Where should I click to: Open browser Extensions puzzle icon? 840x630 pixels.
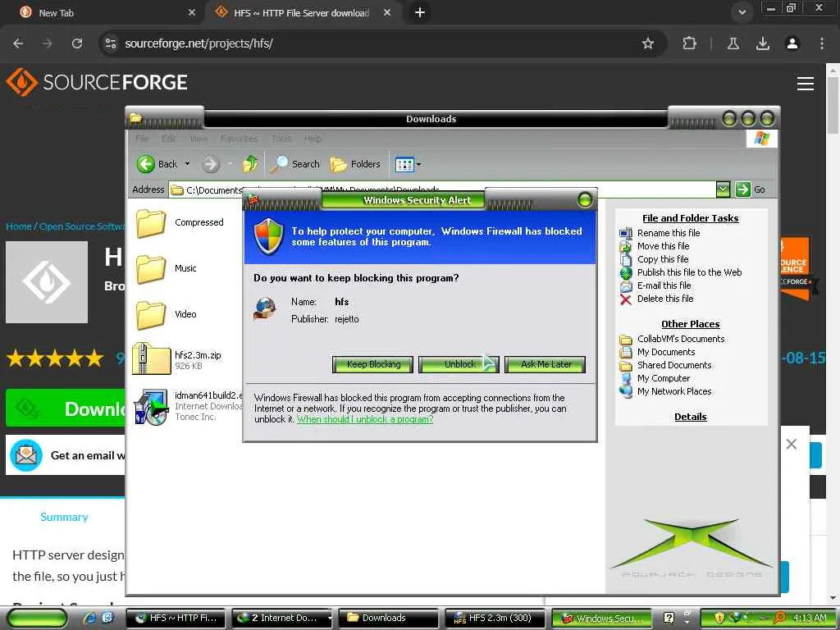pos(689,43)
